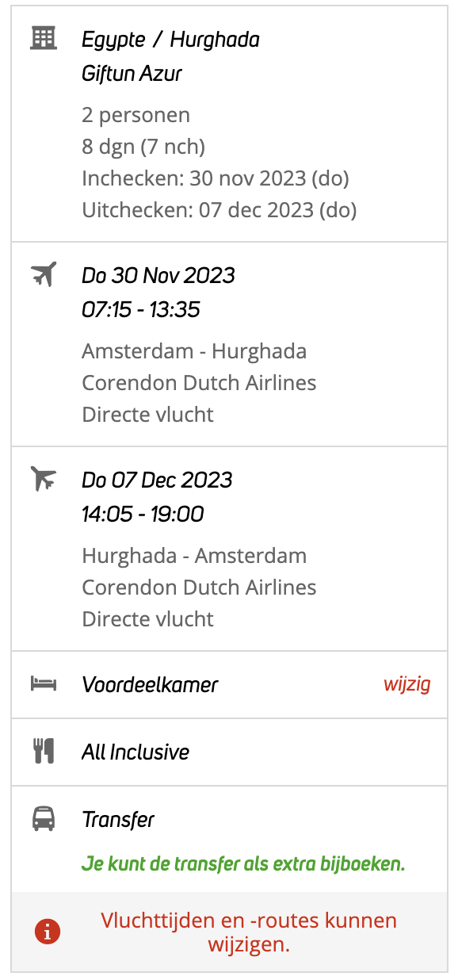Click the Voordeelkamer room type label

click(150, 684)
